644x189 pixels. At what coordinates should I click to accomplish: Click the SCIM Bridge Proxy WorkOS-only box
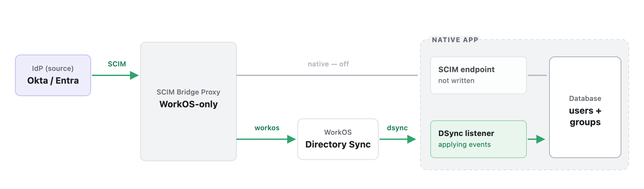click(x=188, y=102)
